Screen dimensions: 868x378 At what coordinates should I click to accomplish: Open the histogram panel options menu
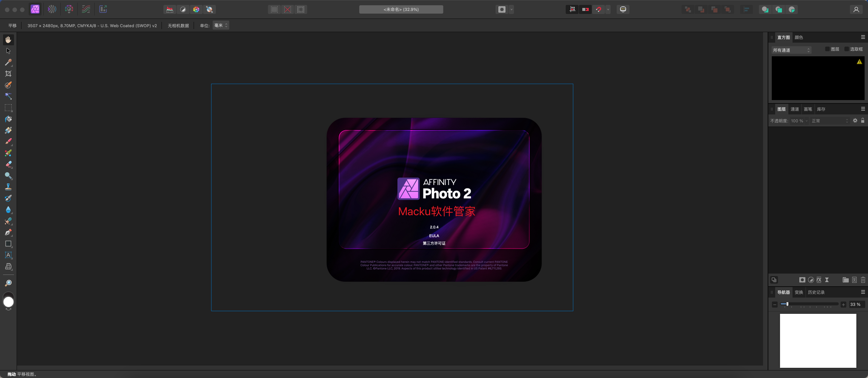863,37
